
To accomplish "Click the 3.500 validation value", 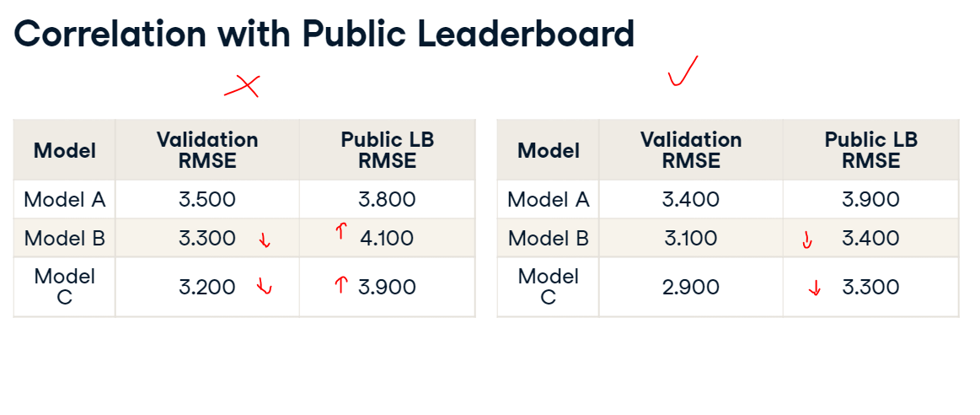I will pyautogui.click(x=207, y=200).
